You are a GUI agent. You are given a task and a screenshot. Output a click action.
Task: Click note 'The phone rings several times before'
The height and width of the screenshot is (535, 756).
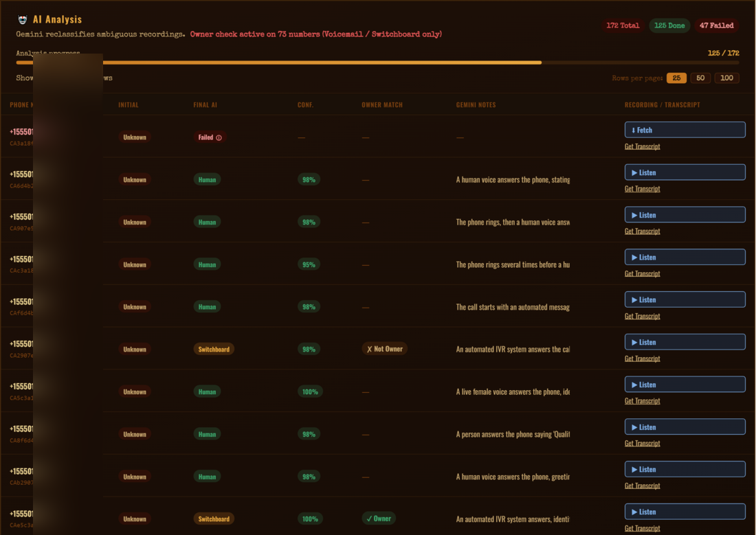click(x=513, y=264)
